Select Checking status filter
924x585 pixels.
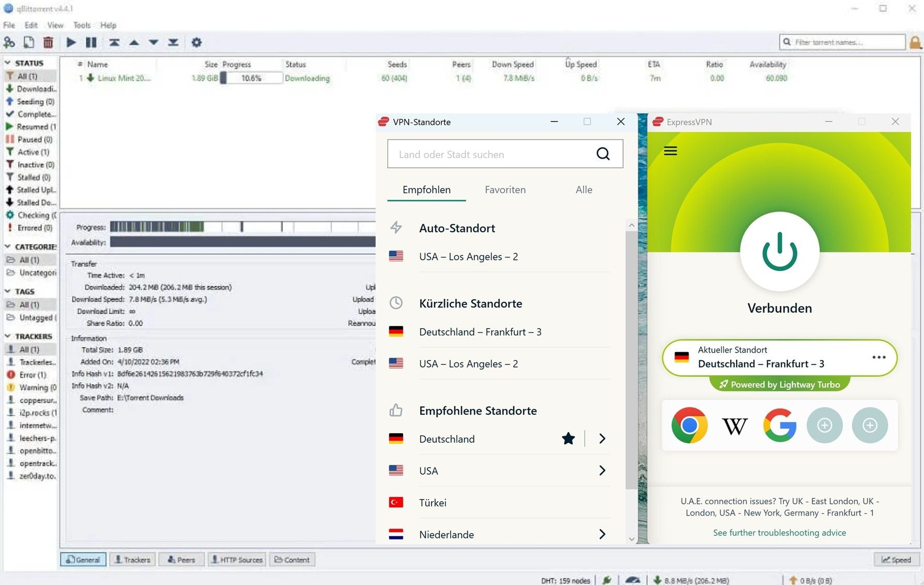[x=31, y=215]
